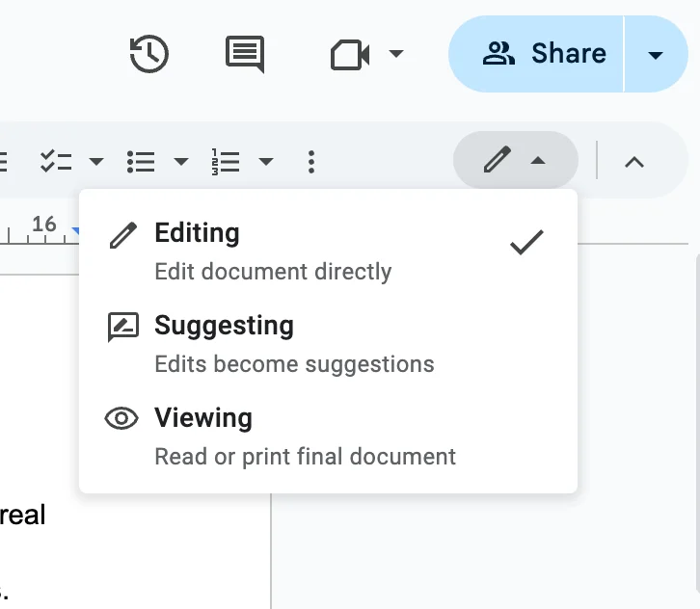Expand the checklist options arrow
Screen dimensions: 700x609
96,162
